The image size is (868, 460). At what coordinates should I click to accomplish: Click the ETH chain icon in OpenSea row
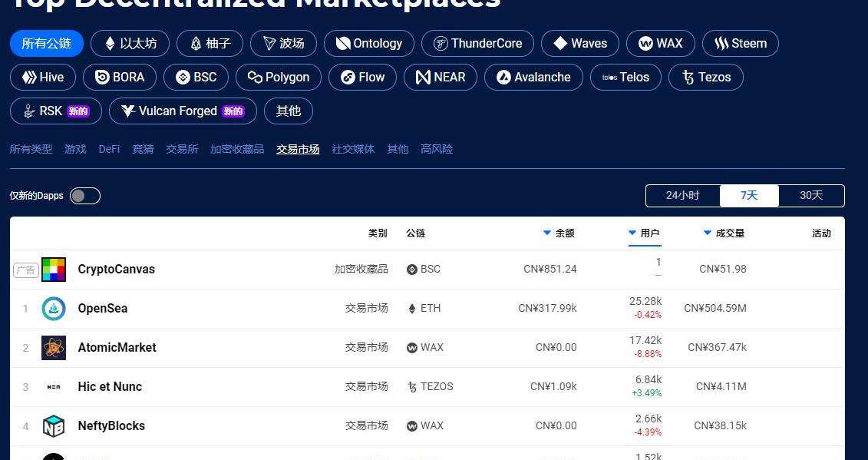point(412,309)
